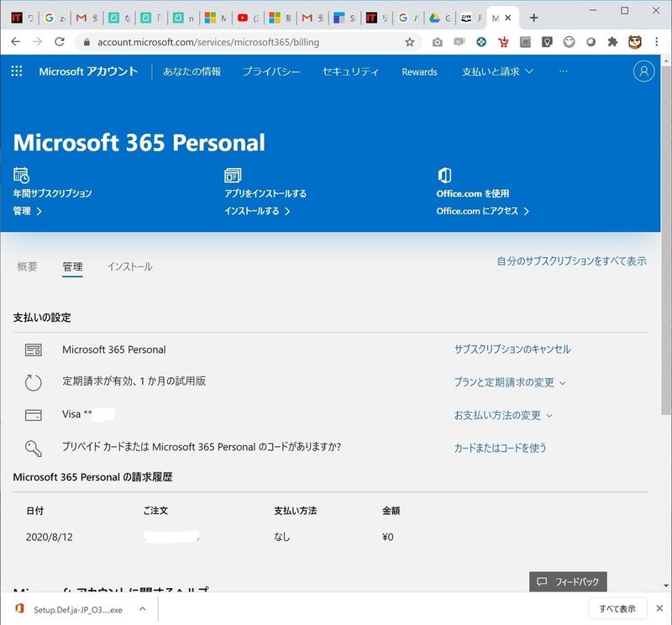Open a new browser tab
Viewport: 672px width, 625px height.
[x=533, y=18]
